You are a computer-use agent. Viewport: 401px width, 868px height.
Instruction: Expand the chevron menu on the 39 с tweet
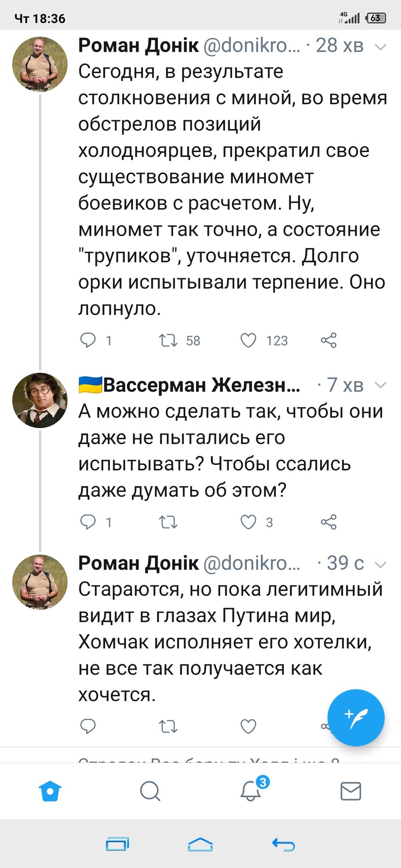(x=381, y=564)
